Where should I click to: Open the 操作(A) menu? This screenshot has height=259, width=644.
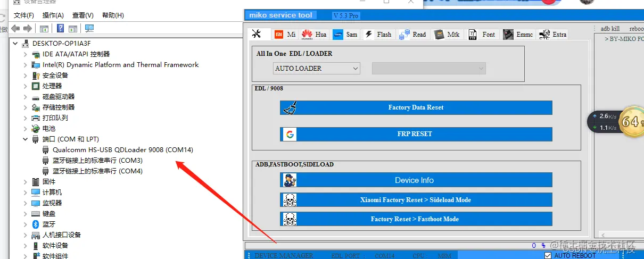(53, 15)
